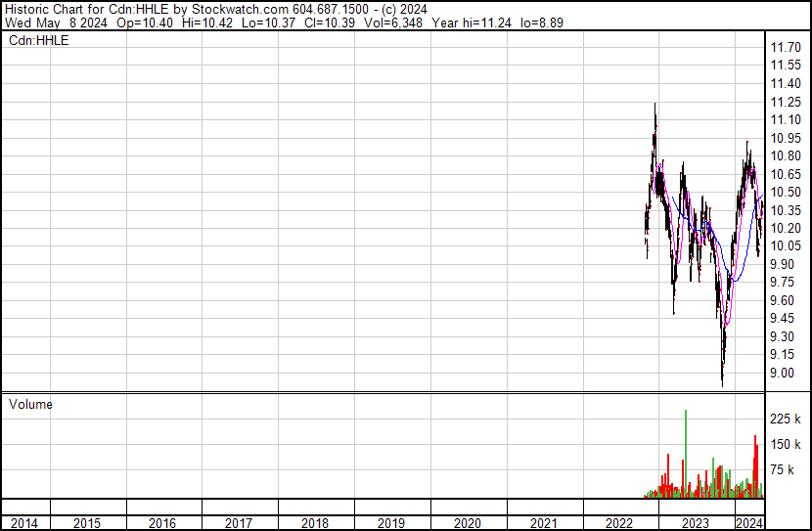
Task: Click the 2016 label on time axis
Action: click(x=163, y=523)
